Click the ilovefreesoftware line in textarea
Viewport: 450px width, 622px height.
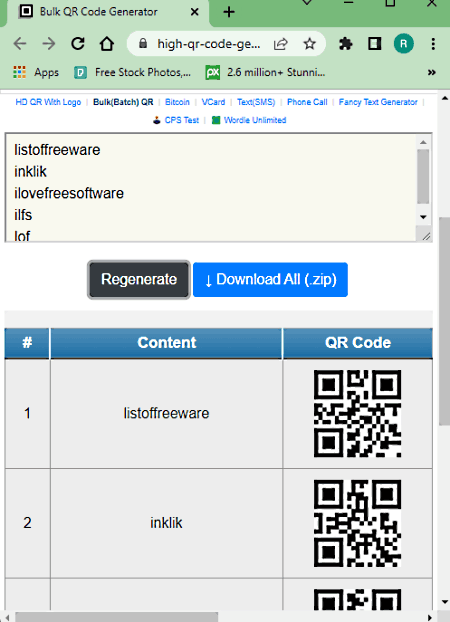(x=69, y=193)
